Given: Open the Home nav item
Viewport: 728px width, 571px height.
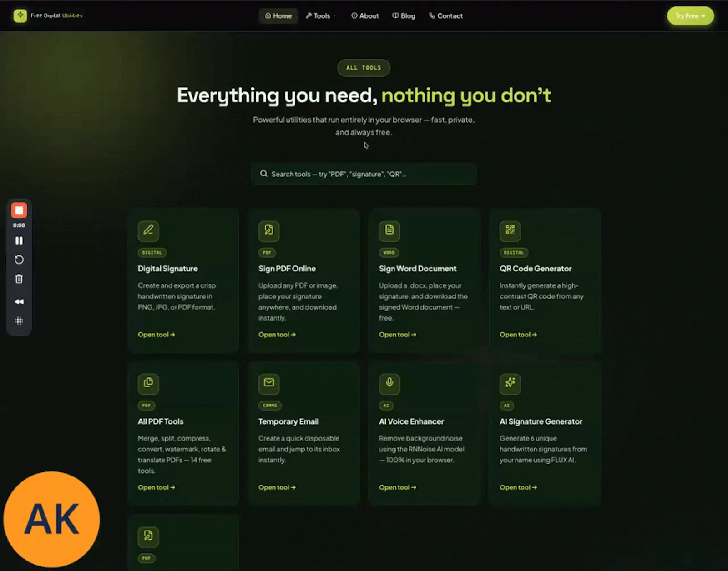Looking at the screenshot, I should pos(278,16).
